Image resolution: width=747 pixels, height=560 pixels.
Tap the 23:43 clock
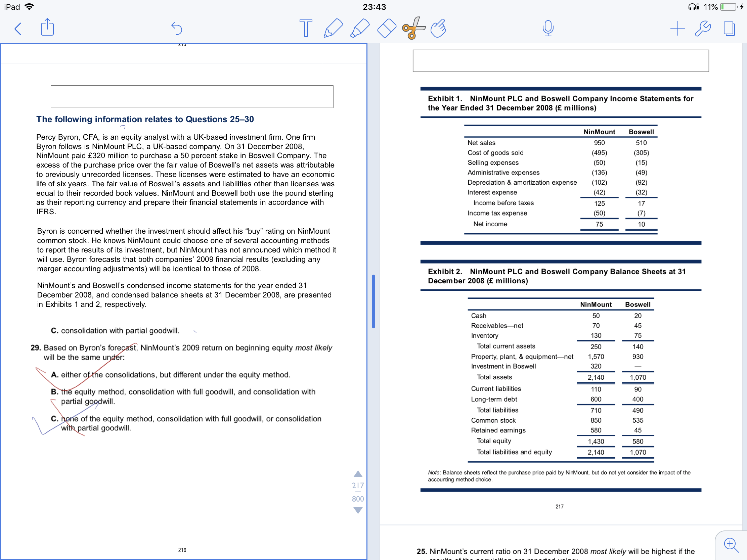click(x=374, y=7)
